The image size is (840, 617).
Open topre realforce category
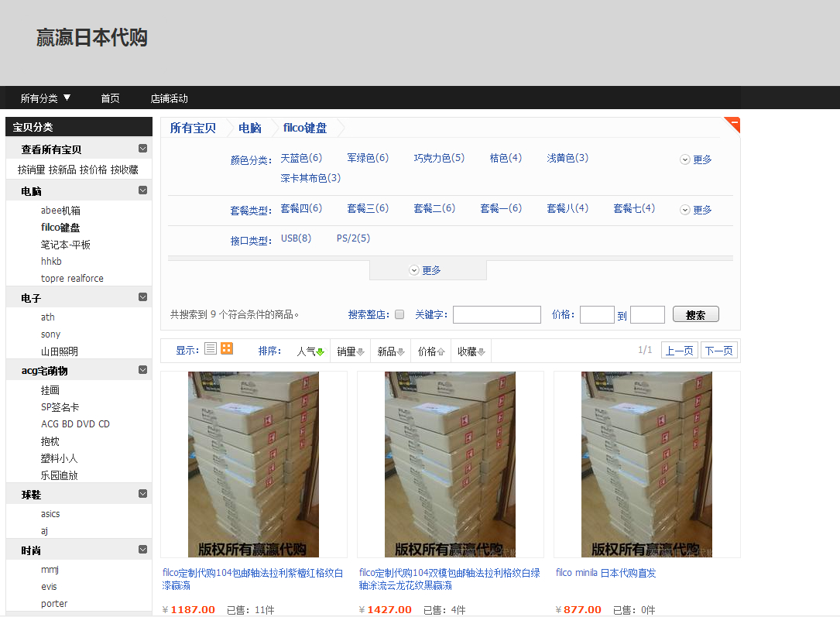[72, 279]
